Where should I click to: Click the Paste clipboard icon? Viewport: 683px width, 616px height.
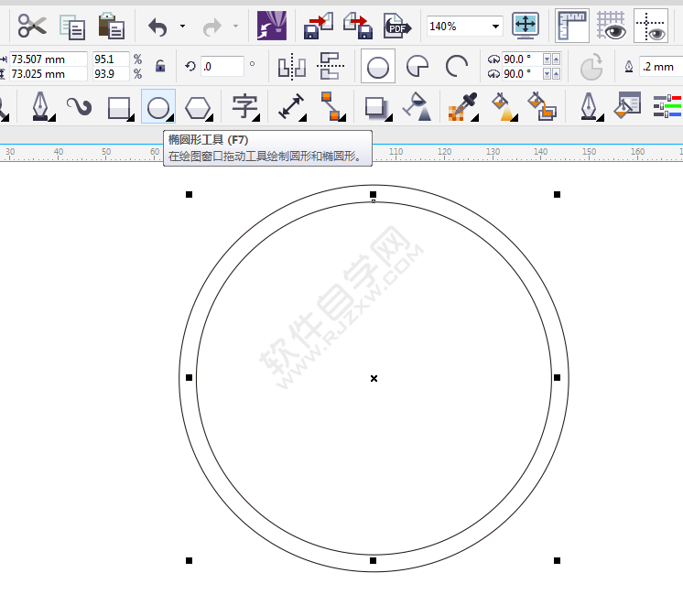coord(111,26)
